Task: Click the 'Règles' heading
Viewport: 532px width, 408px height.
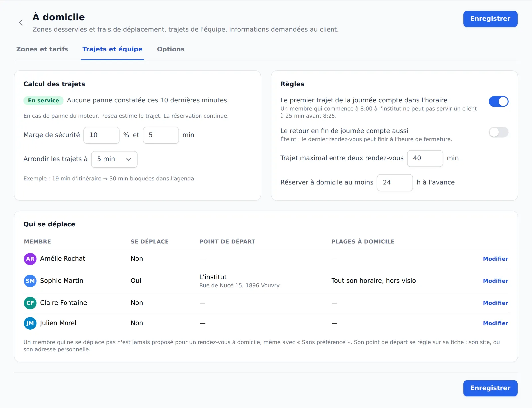Action: [x=292, y=84]
